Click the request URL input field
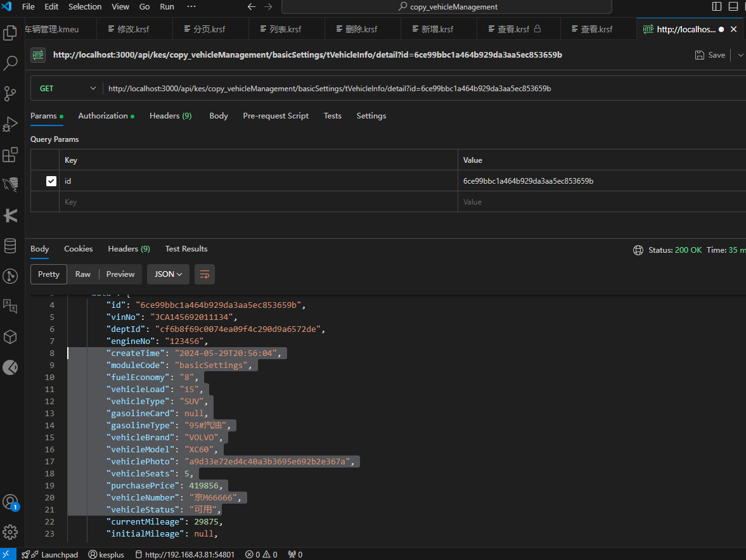 pos(317,88)
